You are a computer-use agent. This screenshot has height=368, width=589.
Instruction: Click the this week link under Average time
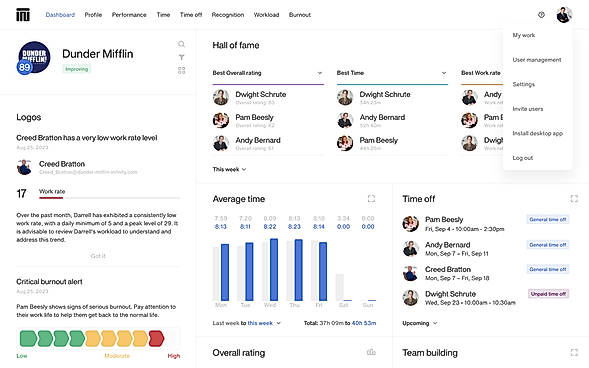pos(260,323)
